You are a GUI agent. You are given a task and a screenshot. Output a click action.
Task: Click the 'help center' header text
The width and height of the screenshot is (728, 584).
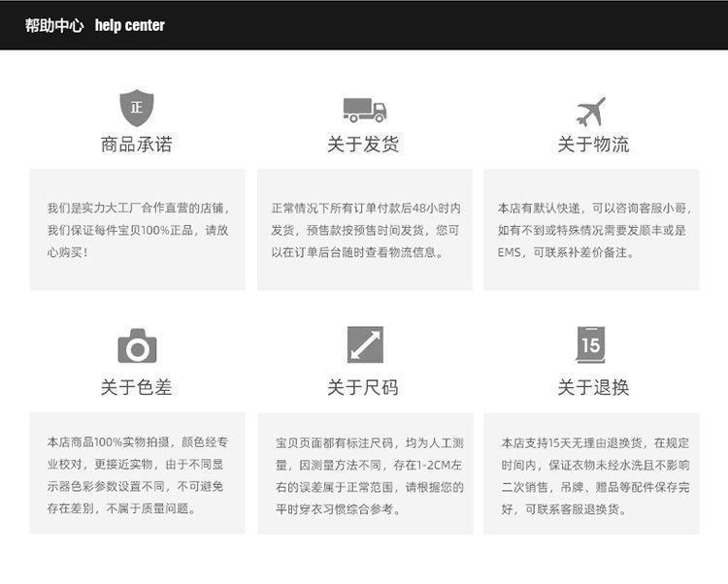(130, 25)
